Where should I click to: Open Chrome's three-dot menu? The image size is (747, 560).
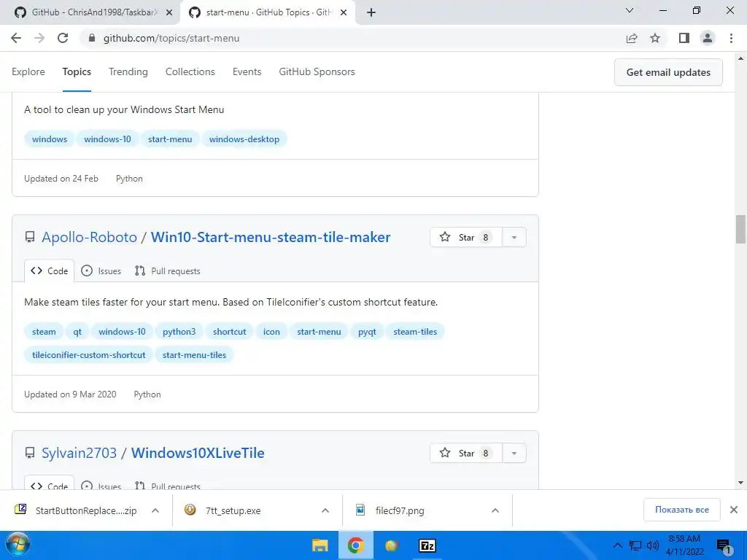point(731,38)
